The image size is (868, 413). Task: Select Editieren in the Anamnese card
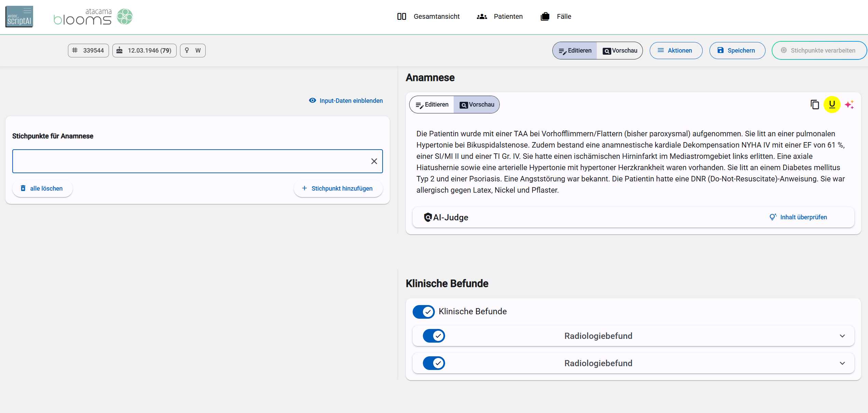[432, 105]
